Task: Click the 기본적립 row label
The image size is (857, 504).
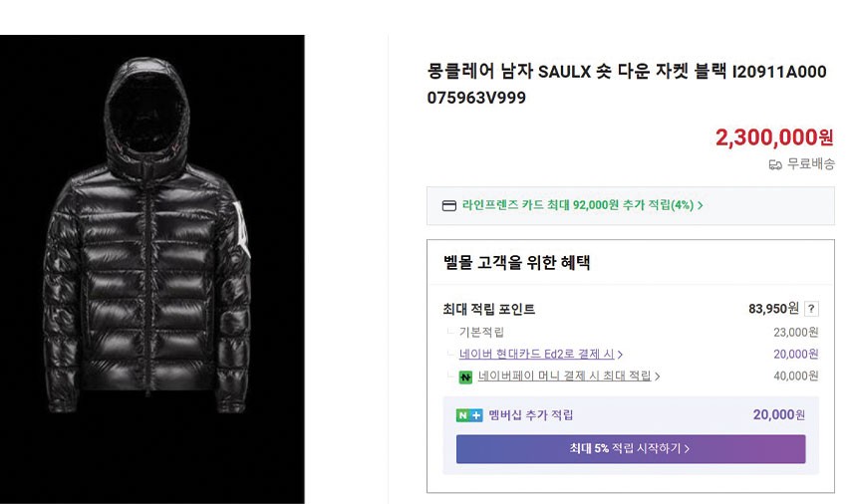Action: coord(481,333)
